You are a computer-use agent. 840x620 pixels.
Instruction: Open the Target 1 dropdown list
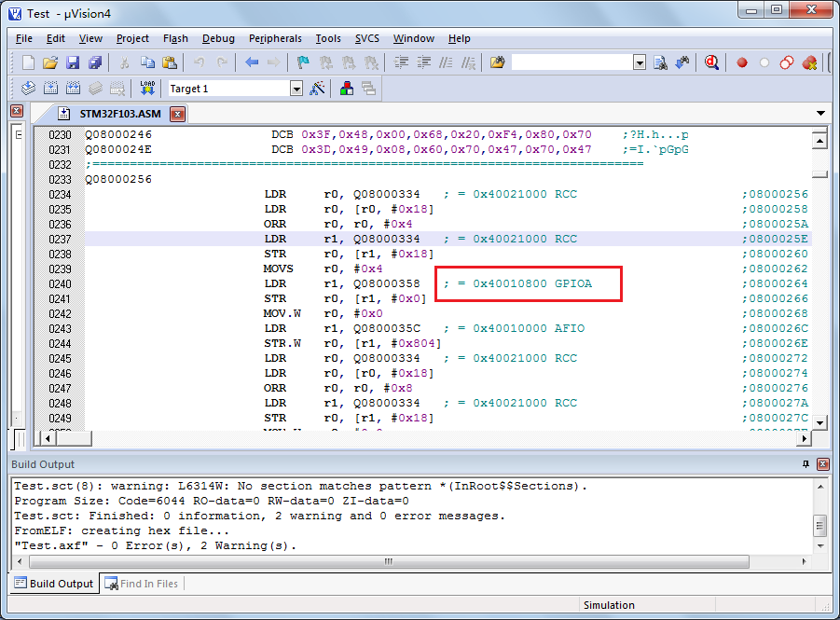point(296,89)
